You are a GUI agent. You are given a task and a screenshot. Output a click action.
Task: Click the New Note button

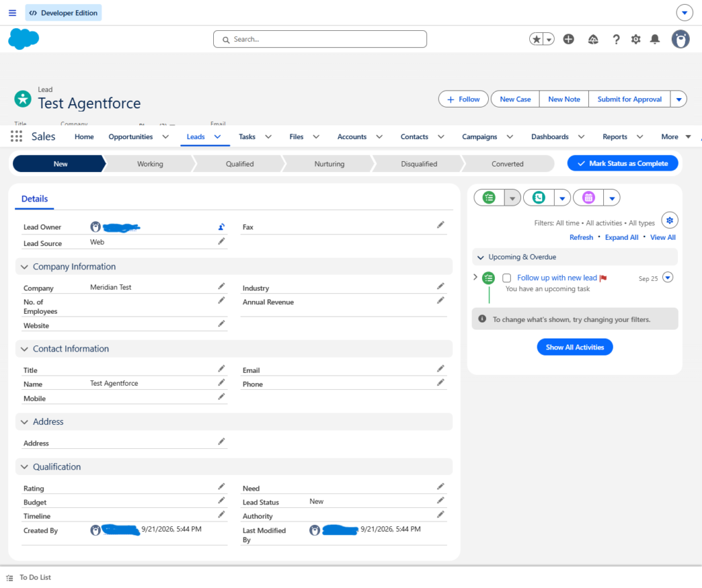564,99
